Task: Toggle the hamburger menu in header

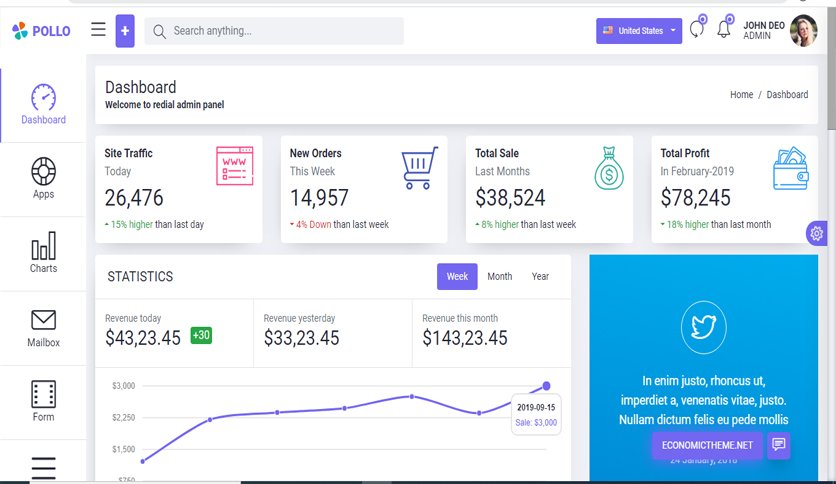Action: point(98,29)
